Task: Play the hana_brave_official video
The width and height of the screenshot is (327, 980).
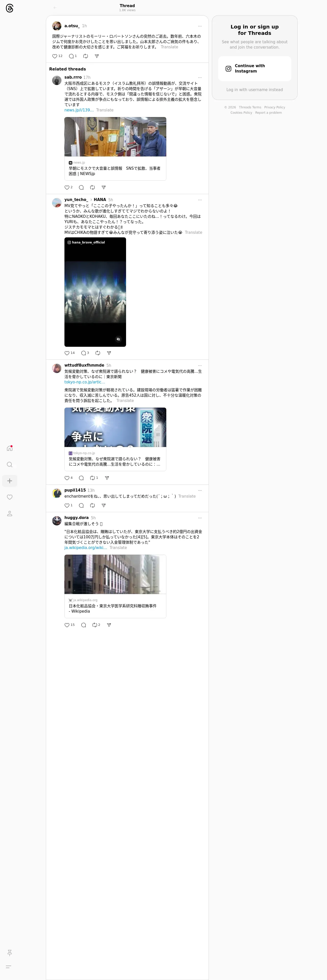Action: (x=95, y=292)
